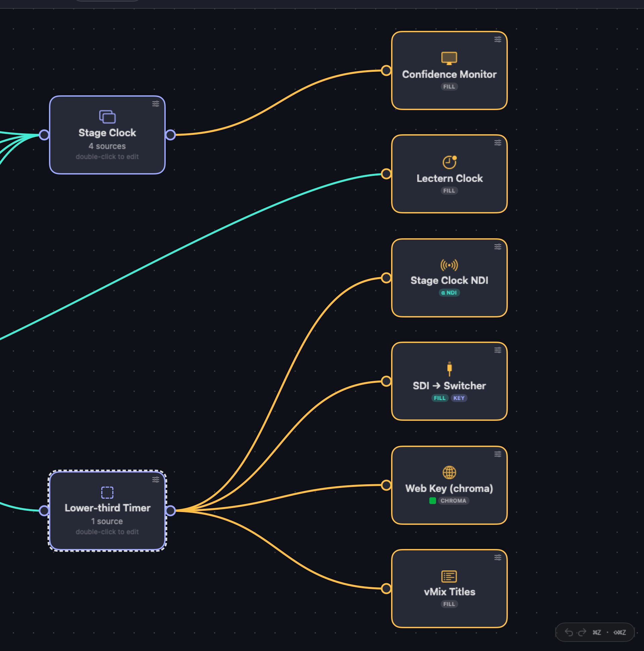
Task: Click the stacked layers icon in Stage Clock
Action: 107,116
